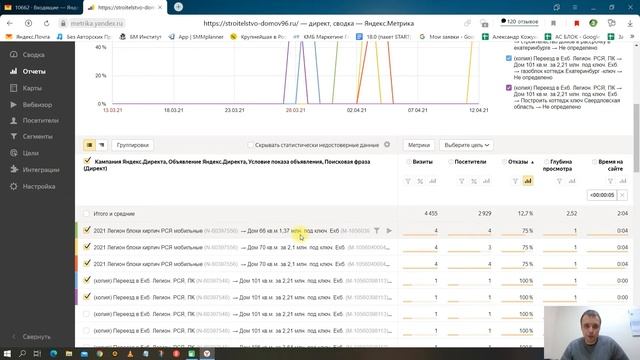The height and width of the screenshot is (360, 640).
Task: Toggle the header checkbox for all campaign rows
Action: click(x=87, y=161)
